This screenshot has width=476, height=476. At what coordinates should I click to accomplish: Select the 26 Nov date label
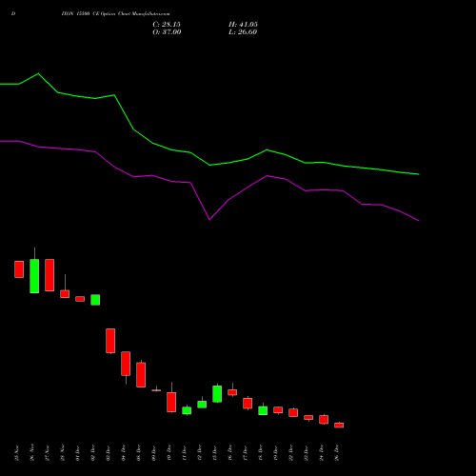[x=32, y=453]
